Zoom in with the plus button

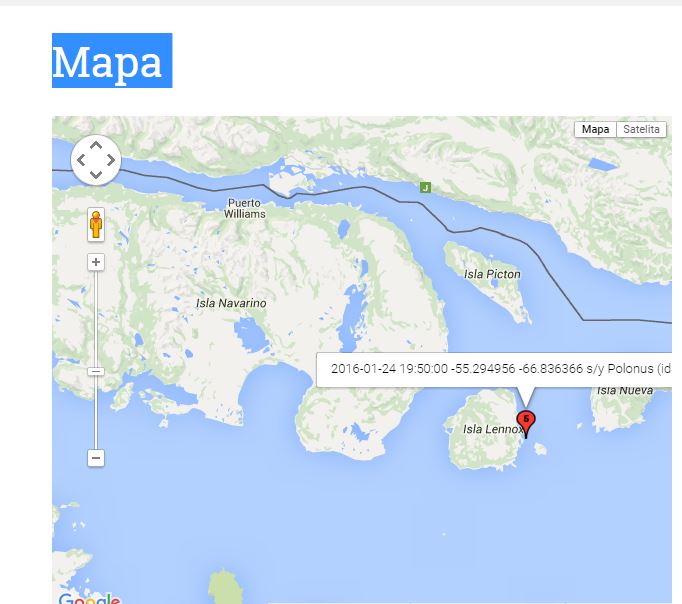click(x=96, y=262)
